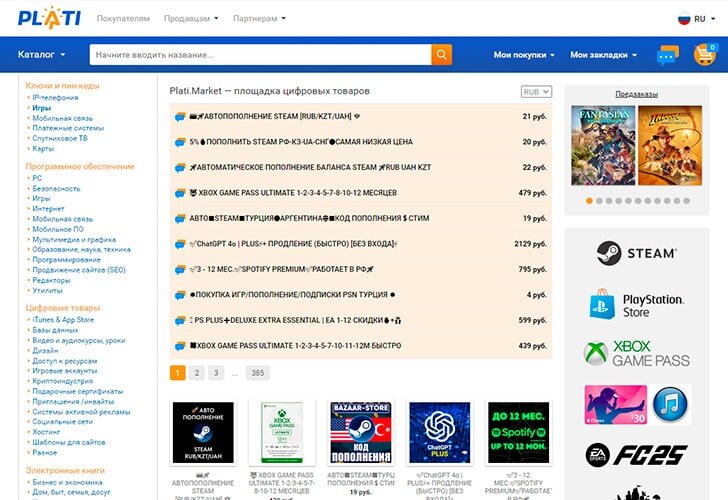Open the iTunes & App Store category
728x500 pixels.
(x=63, y=320)
